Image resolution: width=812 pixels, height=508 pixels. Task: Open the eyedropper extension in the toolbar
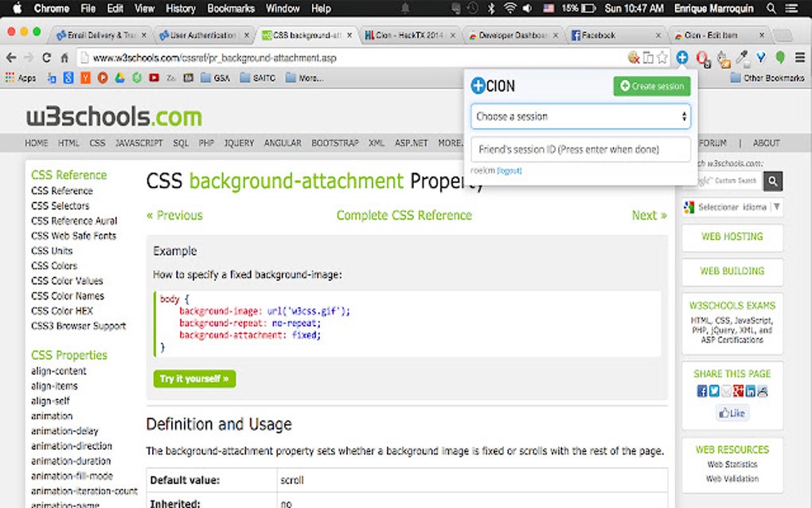(742, 57)
